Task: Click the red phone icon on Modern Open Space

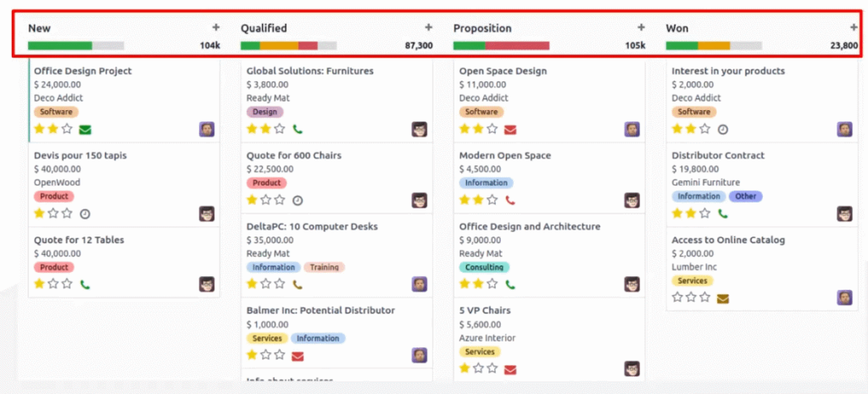Action: coord(509,200)
